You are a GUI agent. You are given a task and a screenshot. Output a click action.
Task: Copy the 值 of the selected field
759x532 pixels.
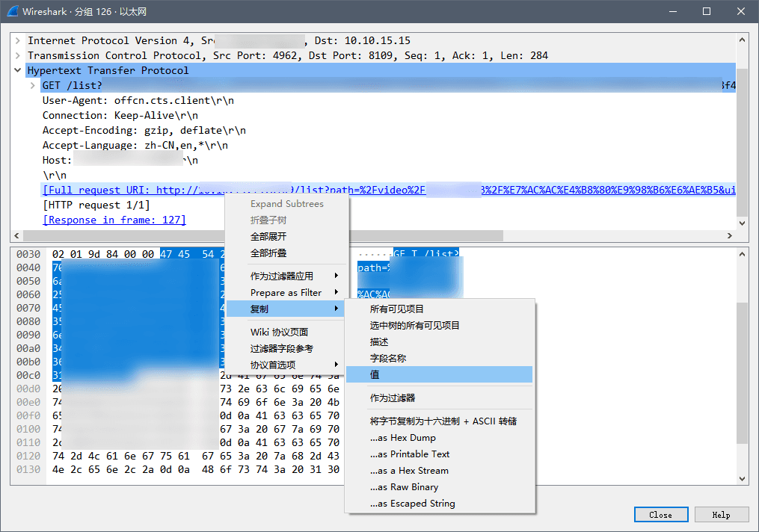tap(440, 375)
